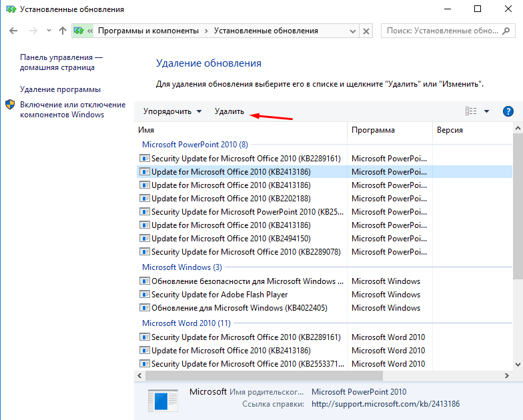Click icon of the KB2494150 update row

pyautogui.click(x=144, y=239)
